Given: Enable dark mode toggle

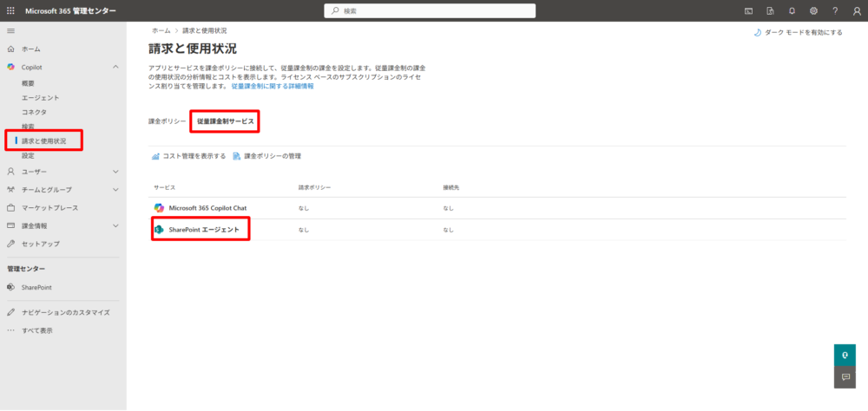Looking at the screenshot, I should 798,32.
